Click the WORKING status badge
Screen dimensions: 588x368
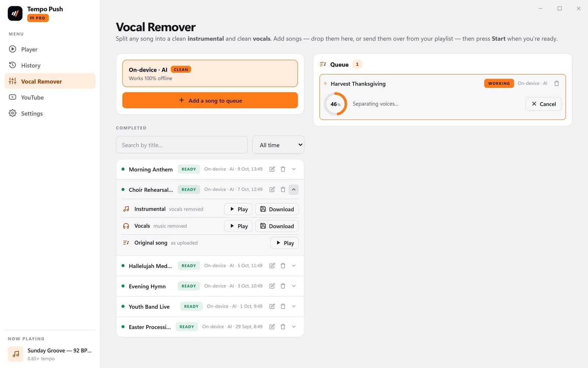(x=499, y=84)
